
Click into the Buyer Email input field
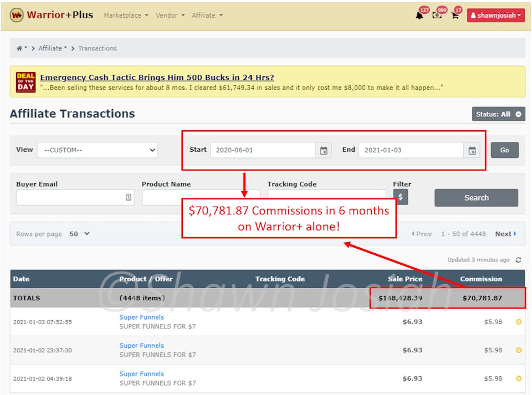click(75, 197)
